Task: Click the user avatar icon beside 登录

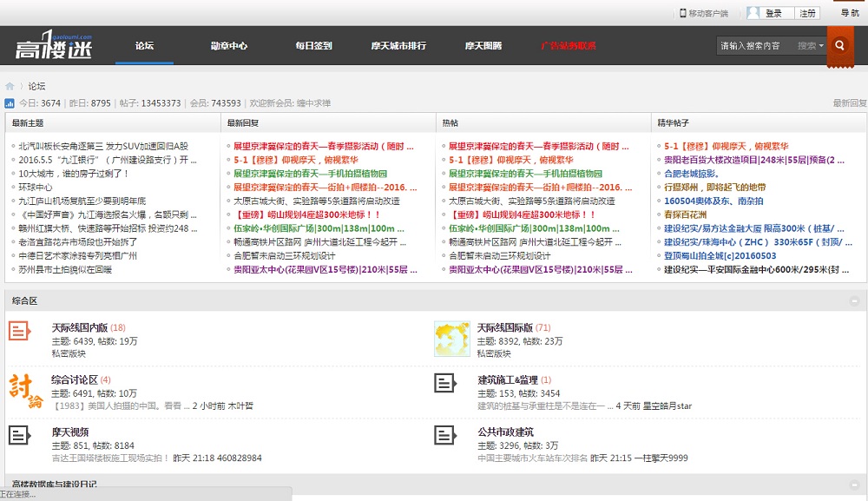Action: 753,13
